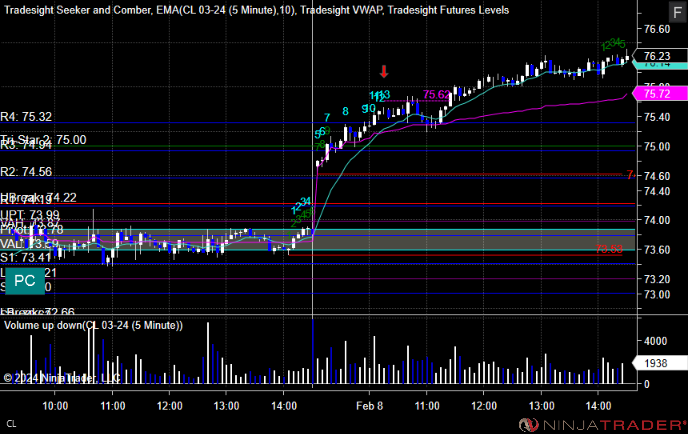The height and width of the screenshot is (434, 688).
Task: Select the 1938 volume value marker
Action: pyautogui.click(x=660, y=363)
